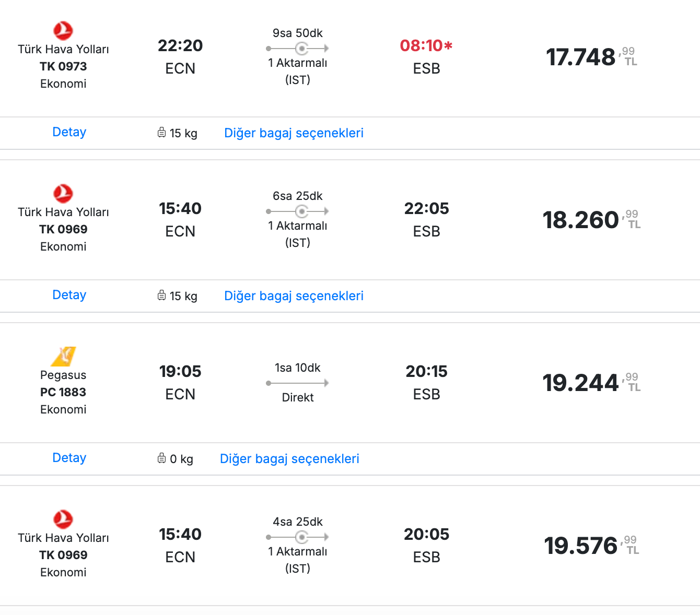Select the 18.260 TL fare

[591, 220]
